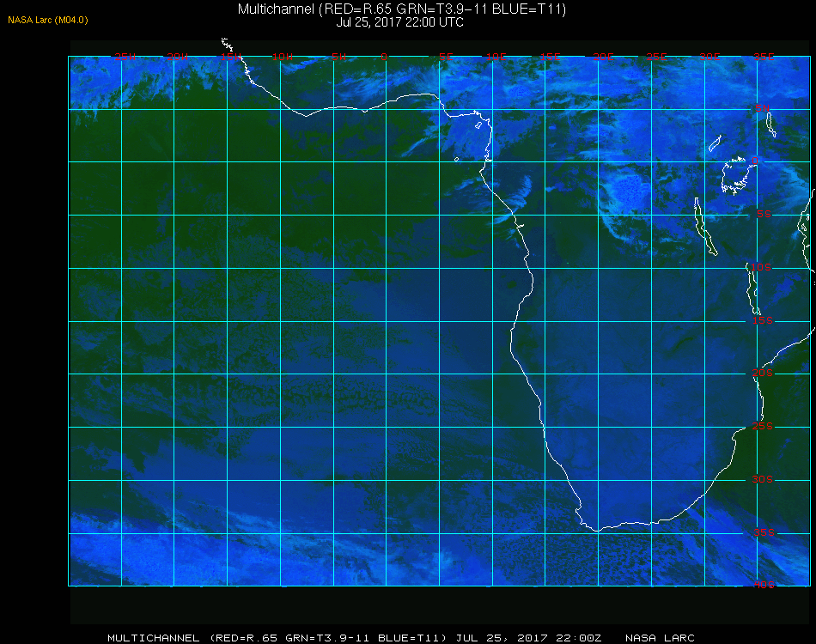Click the 15W longitude label
This screenshot has width=816, height=644.
click(x=230, y=57)
